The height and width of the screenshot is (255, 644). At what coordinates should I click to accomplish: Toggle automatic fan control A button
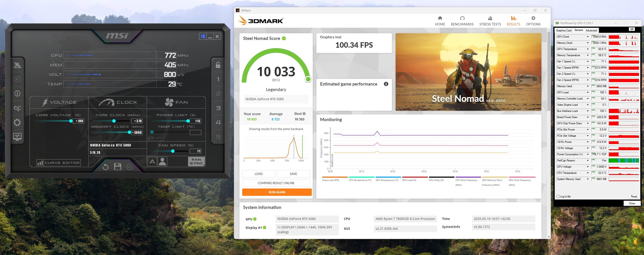click(x=152, y=162)
